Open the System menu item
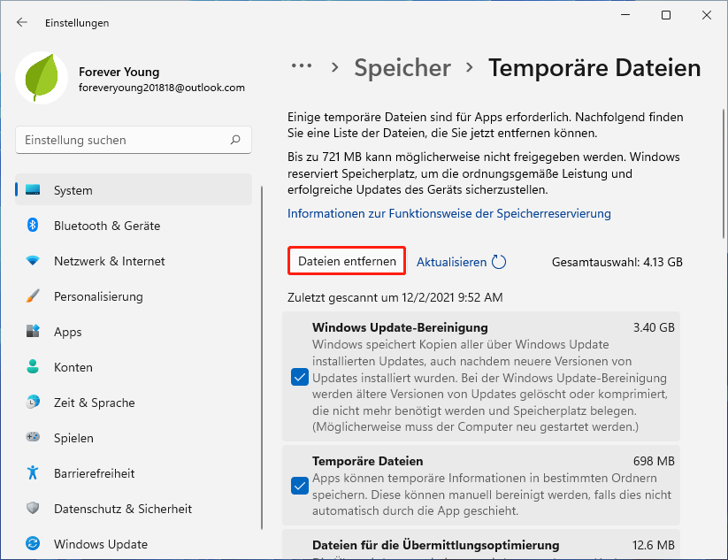 click(134, 189)
